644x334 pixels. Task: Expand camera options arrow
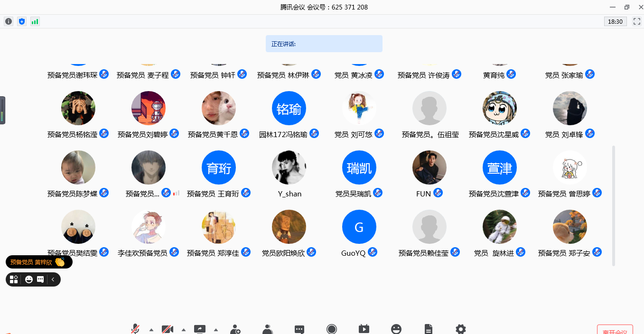coord(184,330)
